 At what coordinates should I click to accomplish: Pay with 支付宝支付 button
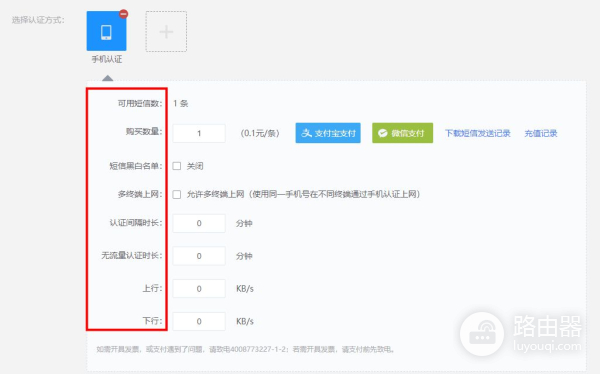328,133
